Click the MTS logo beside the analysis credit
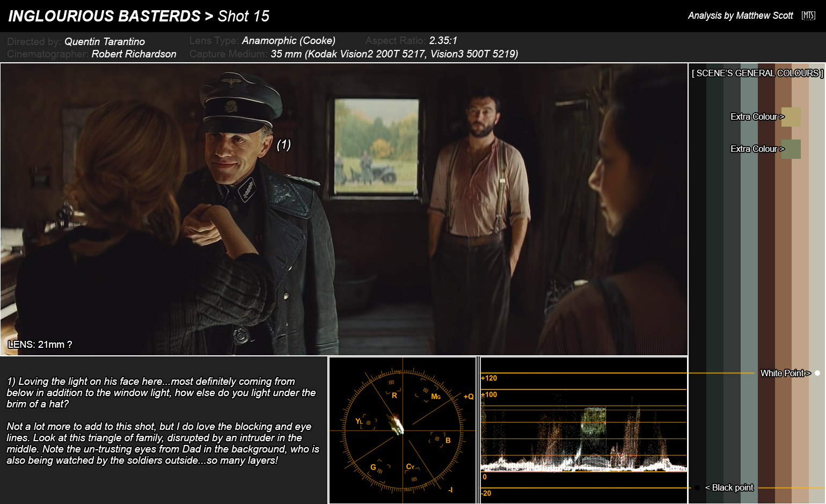826x504 pixels. [x=808, y=16]
